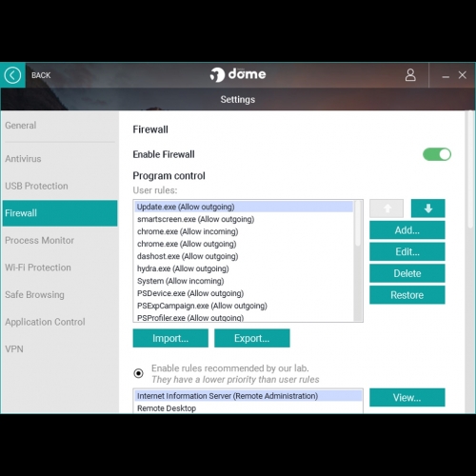Click the Panda dome logo
The image size is (476, 476).
pos(238,75)
